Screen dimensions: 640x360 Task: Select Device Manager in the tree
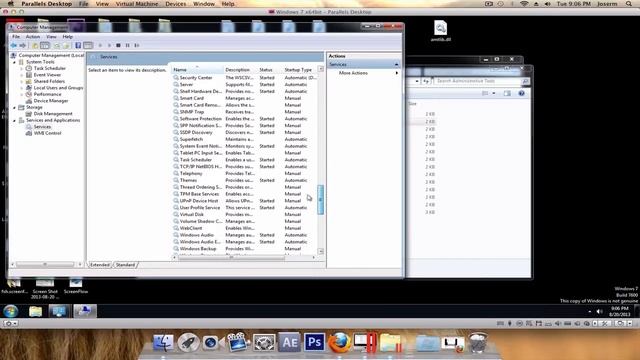(x=51, y=101)
